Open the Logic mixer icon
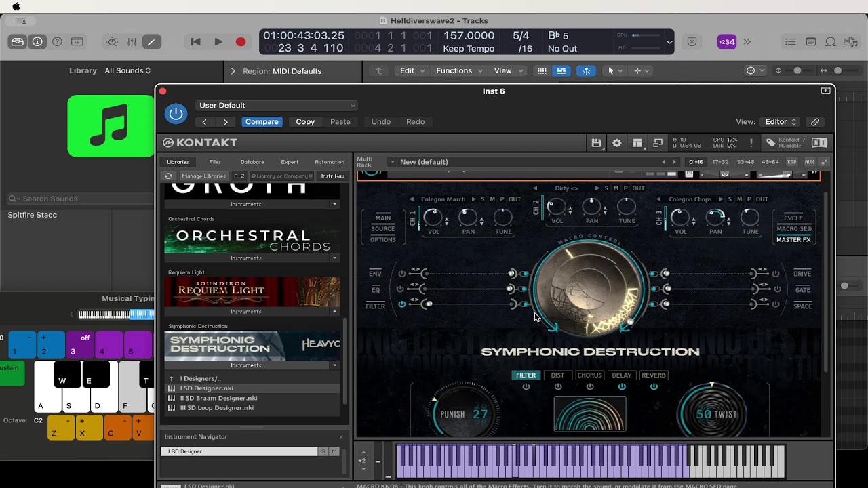The height and width of the screenshot is (488, 868). click(x=132, y=42)
